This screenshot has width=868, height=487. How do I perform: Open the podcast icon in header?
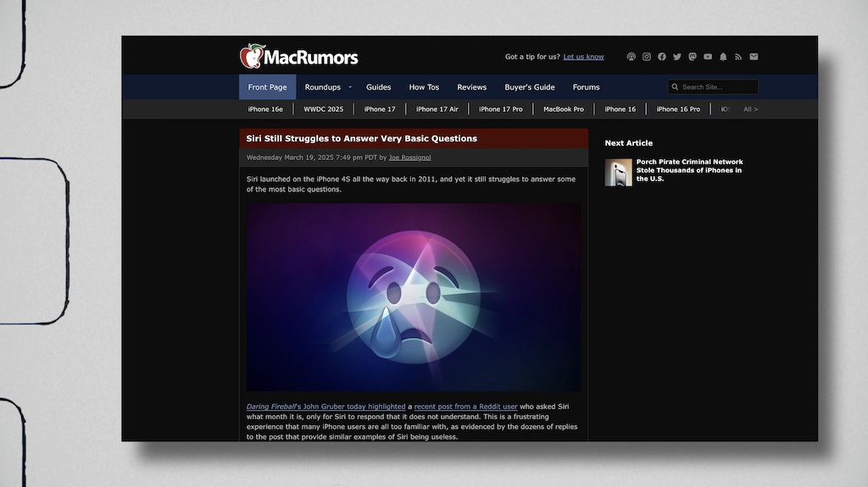click(631, 57)
